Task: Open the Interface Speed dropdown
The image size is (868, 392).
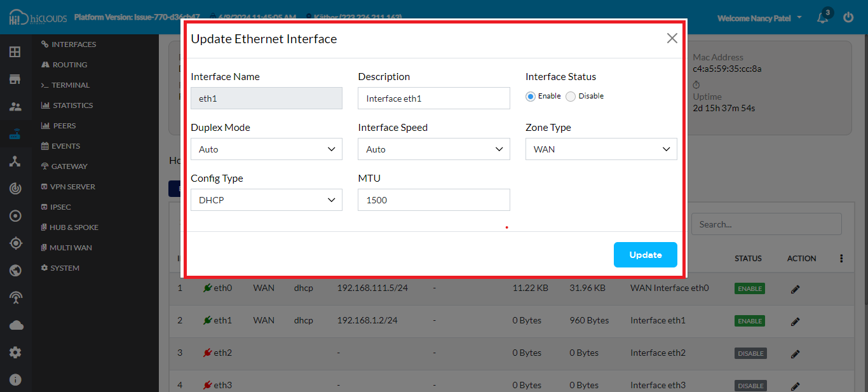Action: coord(434,149)
